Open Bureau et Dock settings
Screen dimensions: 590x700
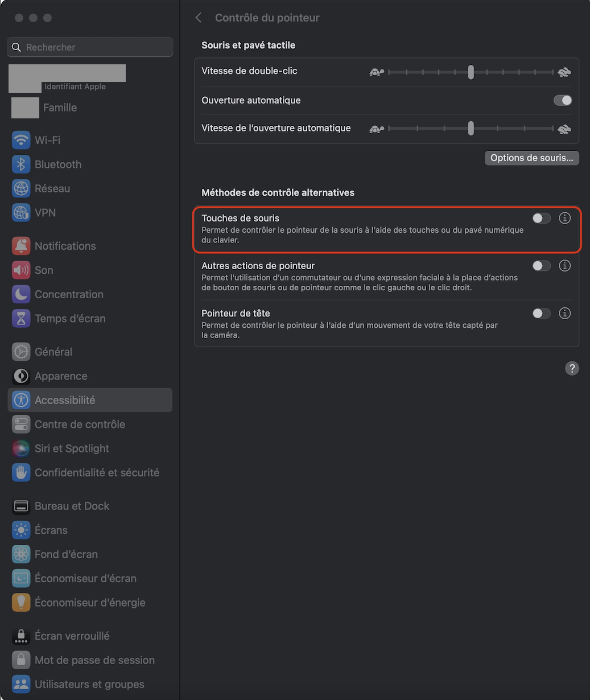tap(72, 506)
